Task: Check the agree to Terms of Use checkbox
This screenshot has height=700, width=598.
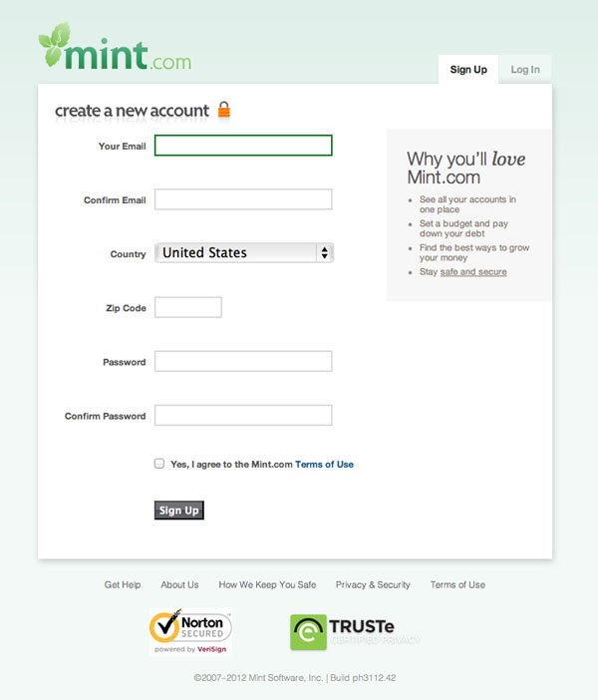Action: tap(159, 464)
